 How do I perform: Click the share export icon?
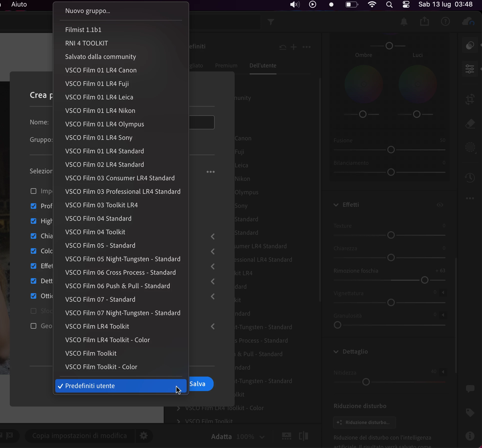pyautogui.click(x=424, y=22)
